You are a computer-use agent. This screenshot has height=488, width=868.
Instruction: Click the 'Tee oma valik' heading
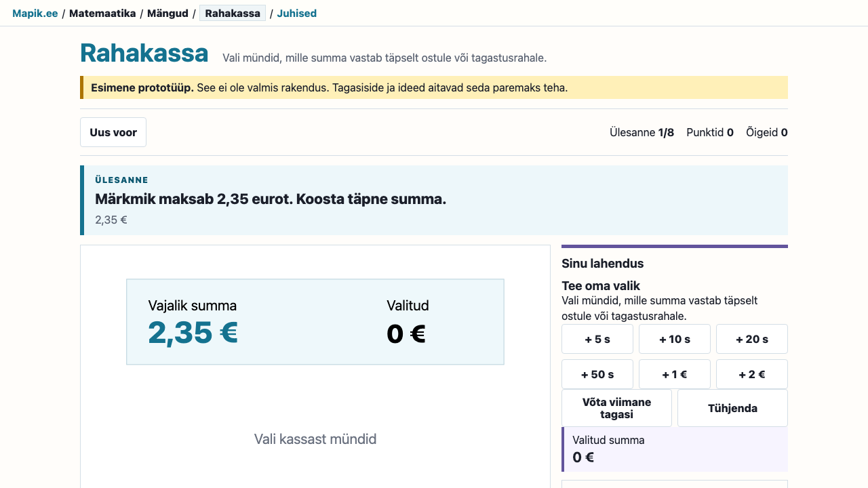coord(601,286)
